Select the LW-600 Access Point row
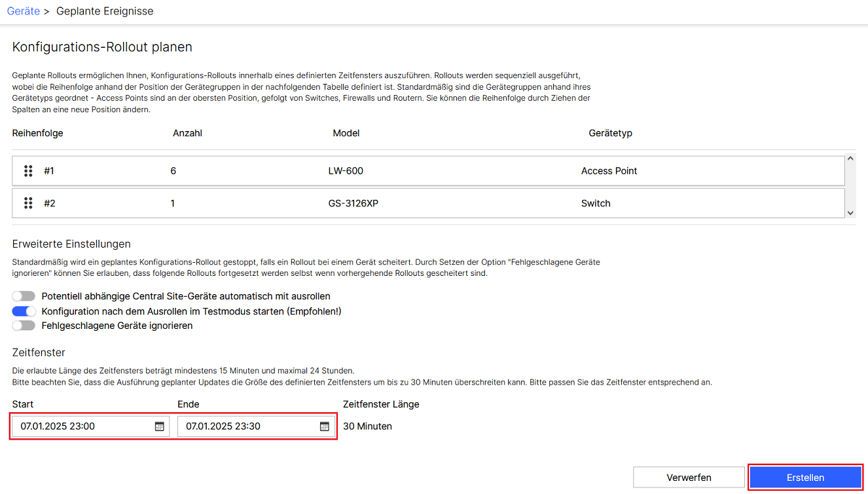The height and width of the screenshot is (494, 868). pos(428,171)
